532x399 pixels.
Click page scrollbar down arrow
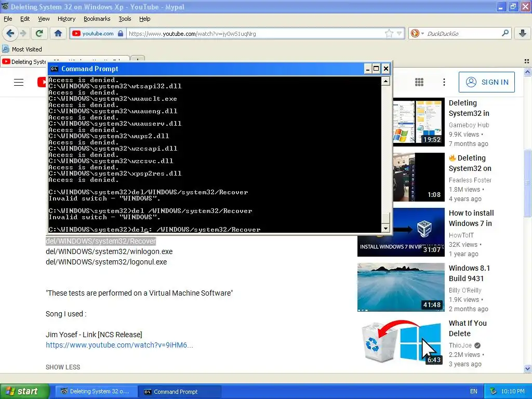[527, 368]
